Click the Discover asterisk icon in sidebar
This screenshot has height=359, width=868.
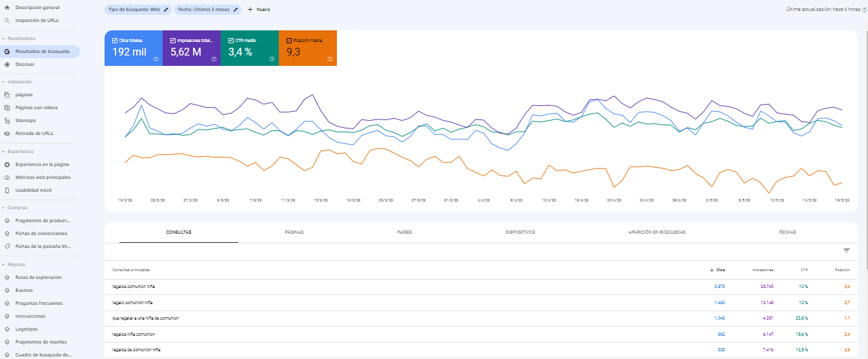7,65
